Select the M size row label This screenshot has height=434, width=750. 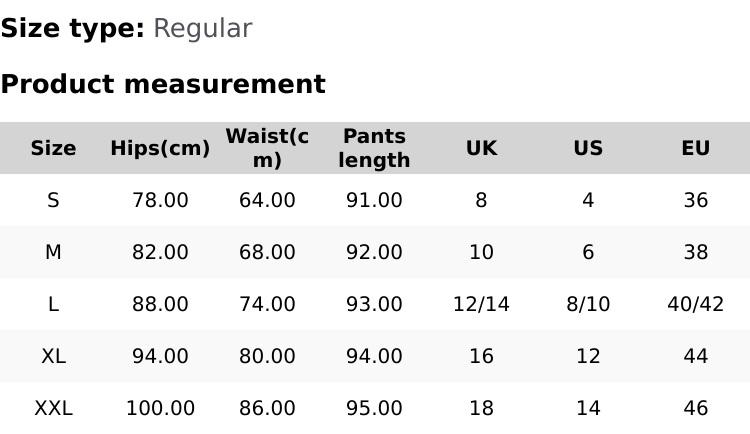(x=53, y=252)
